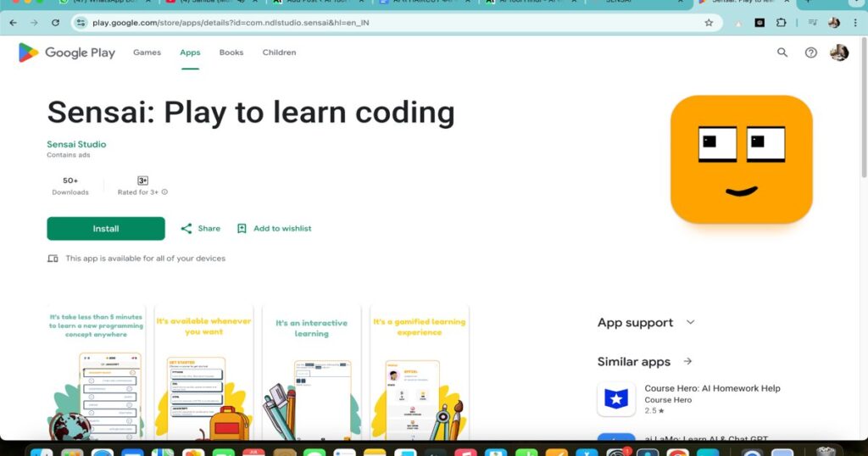The height and width of the screenshot is (456, 868).
Task: Click 'This app is available for all of your devices'
Action: coord(146,259)
